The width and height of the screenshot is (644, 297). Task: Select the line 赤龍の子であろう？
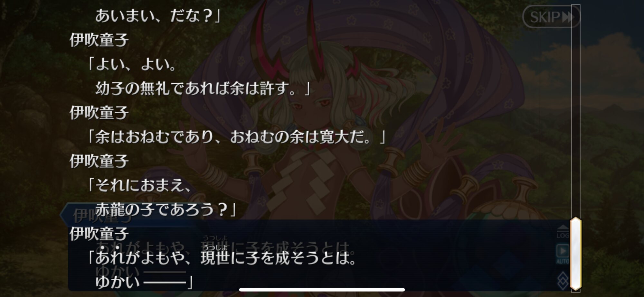point(166,209)
